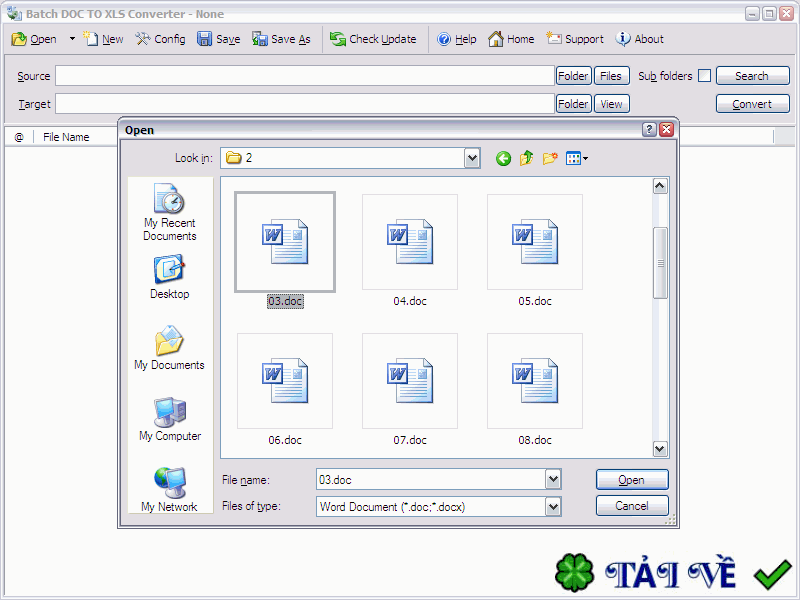This screenshot has height=600, width=800.
Task: Click the Convert button
Action: pos(753,104)
